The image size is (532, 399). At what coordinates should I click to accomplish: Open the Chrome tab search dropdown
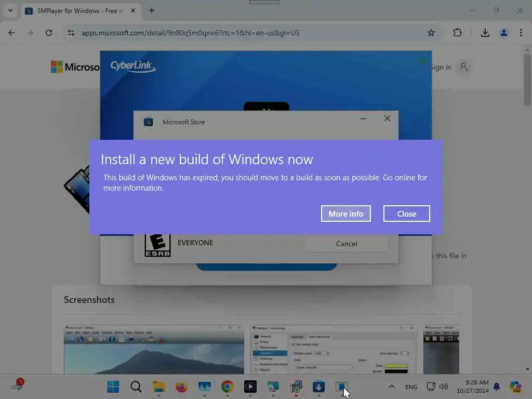pos(10,10)
